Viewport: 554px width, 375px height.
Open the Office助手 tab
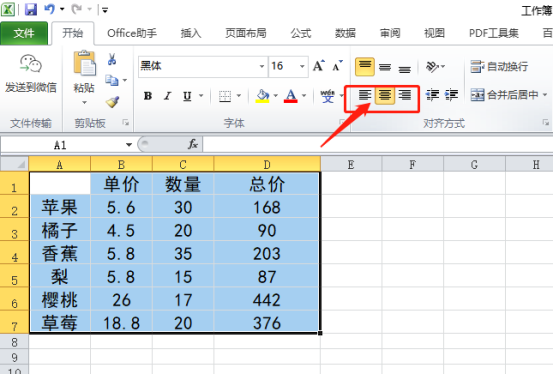pos(132,33)
